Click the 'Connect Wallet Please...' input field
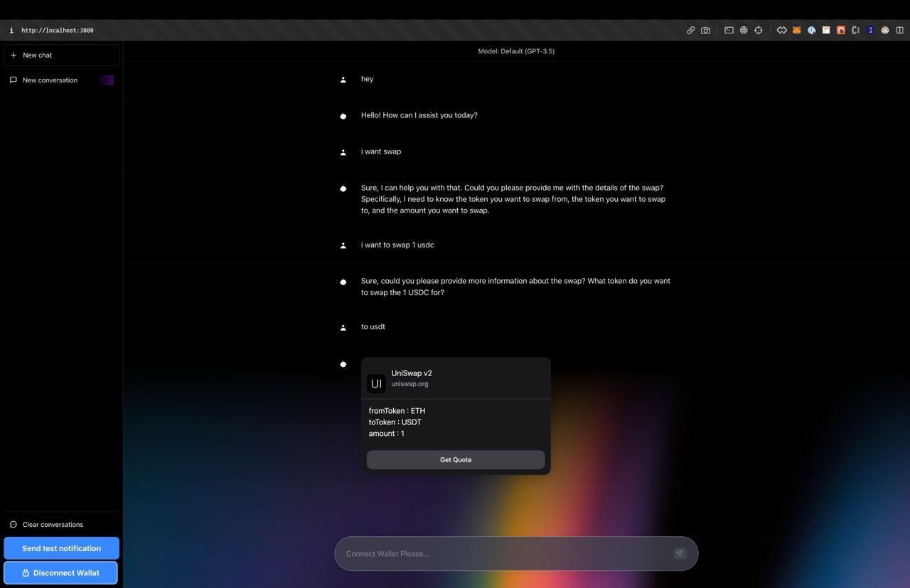Screen dimensions: 910x588 [516, 553]
